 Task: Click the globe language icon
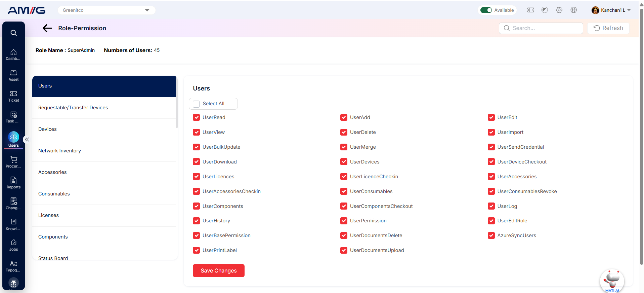(x=574, y=10)
